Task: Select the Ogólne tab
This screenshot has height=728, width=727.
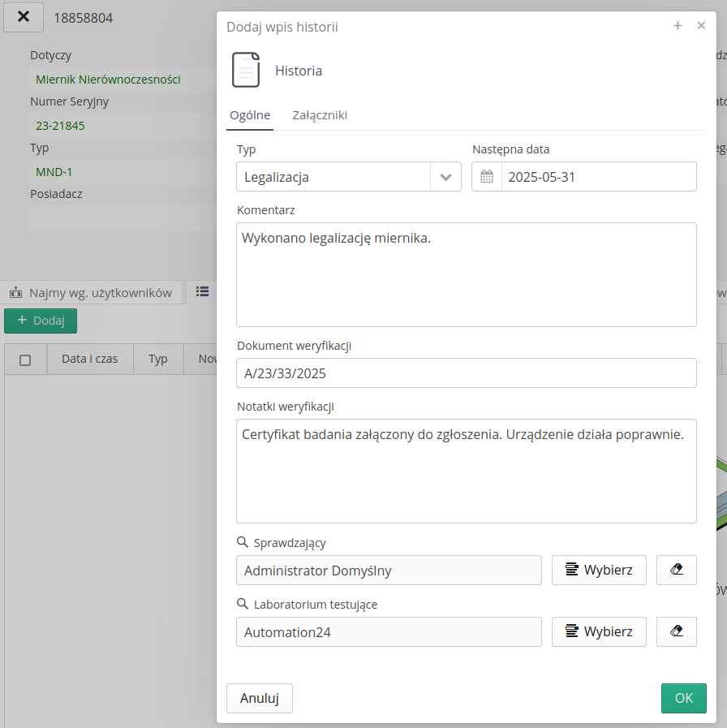Action: click(250, 115)
